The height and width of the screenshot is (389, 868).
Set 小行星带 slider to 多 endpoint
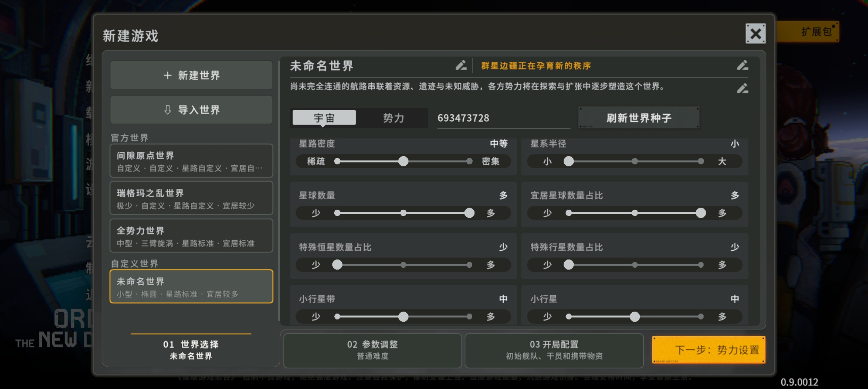(x=469, y=317)
